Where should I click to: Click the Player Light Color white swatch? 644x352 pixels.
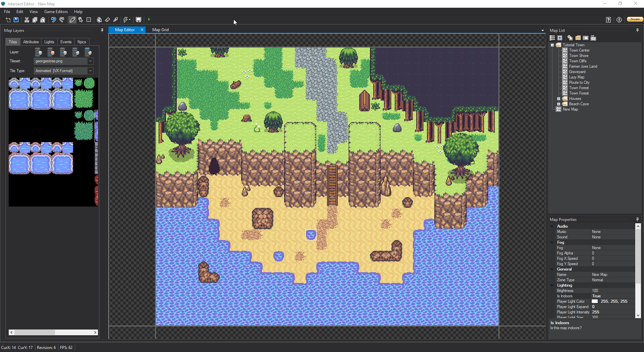click(595, 301)
